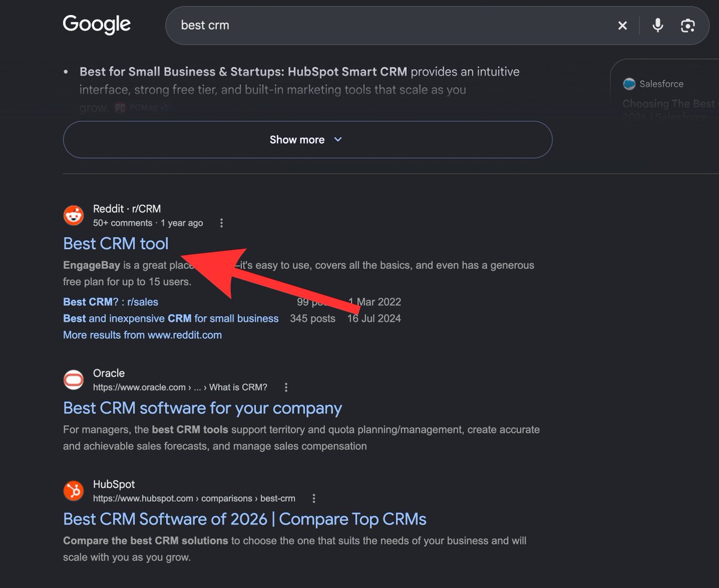Click the PCMag source chip

click(x=140, y=108)
